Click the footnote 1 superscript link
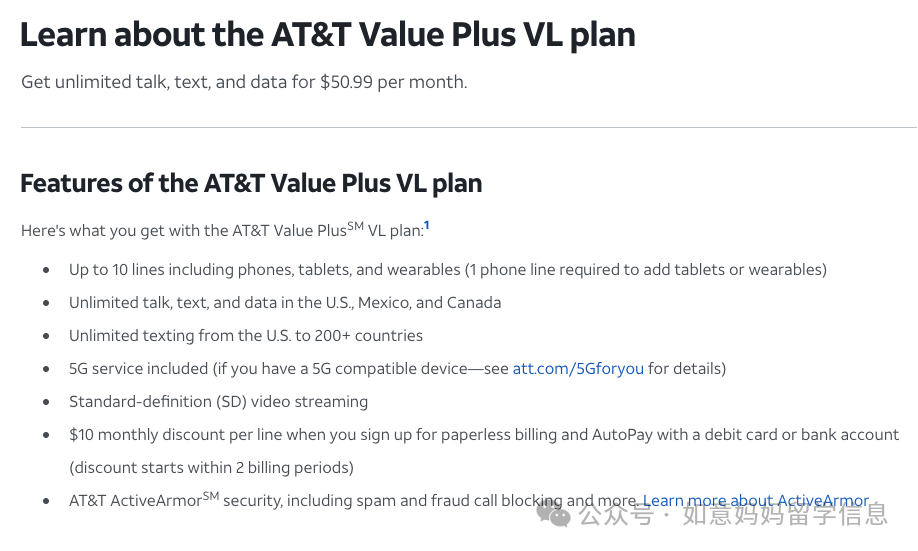This screenshot has width=918, height=551. point(427,225)
